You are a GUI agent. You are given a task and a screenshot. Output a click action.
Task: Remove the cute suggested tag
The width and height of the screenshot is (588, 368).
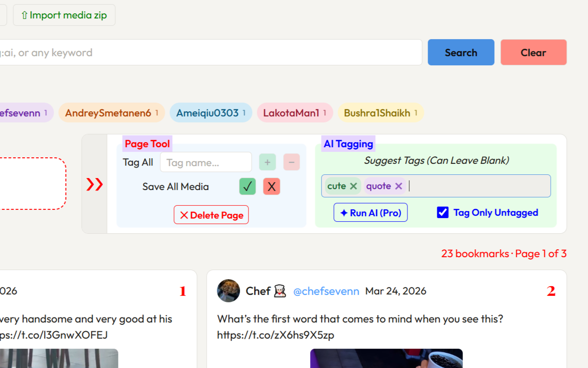[353, 186]
